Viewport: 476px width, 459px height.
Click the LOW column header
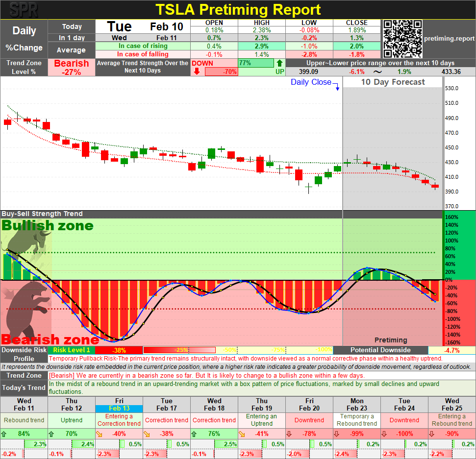pos(309,23)
